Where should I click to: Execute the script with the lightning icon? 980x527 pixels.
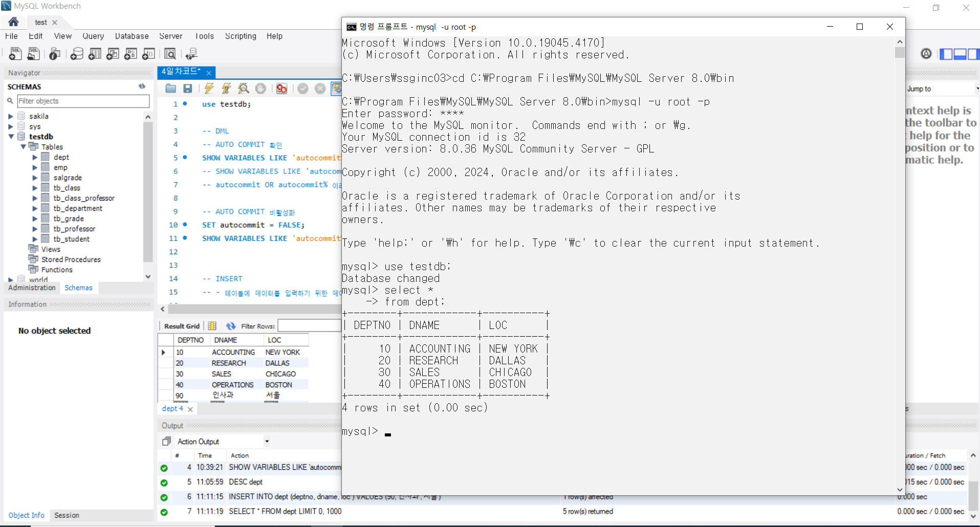pos(209,89)
